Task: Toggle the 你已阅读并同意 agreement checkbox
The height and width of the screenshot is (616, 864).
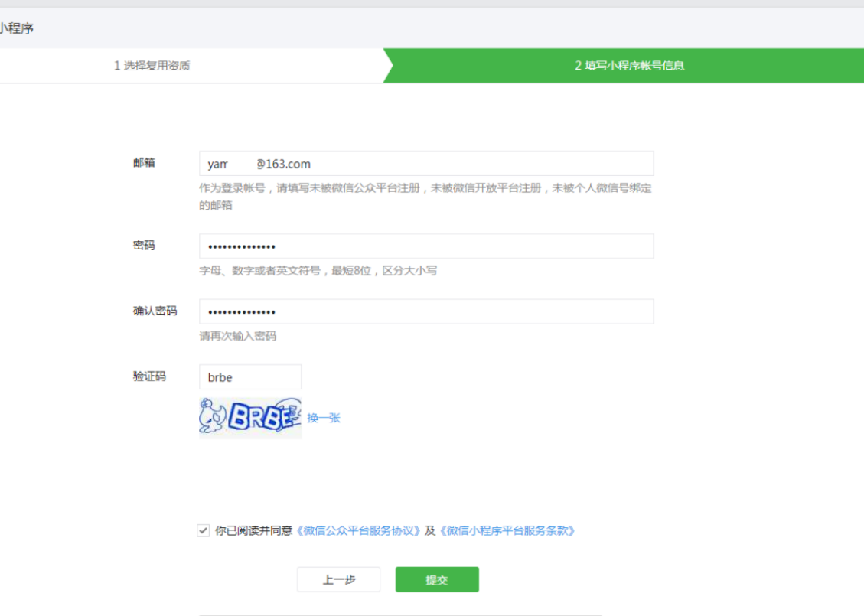Action: coord(203,530)
